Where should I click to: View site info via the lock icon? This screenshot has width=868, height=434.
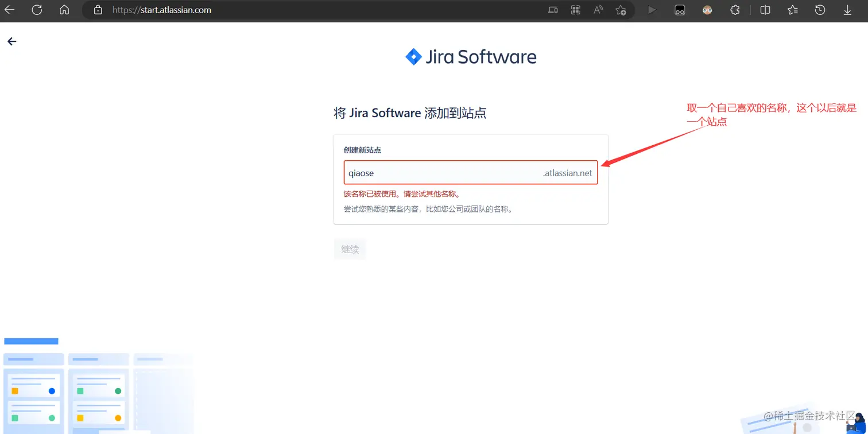coord(98,10)
